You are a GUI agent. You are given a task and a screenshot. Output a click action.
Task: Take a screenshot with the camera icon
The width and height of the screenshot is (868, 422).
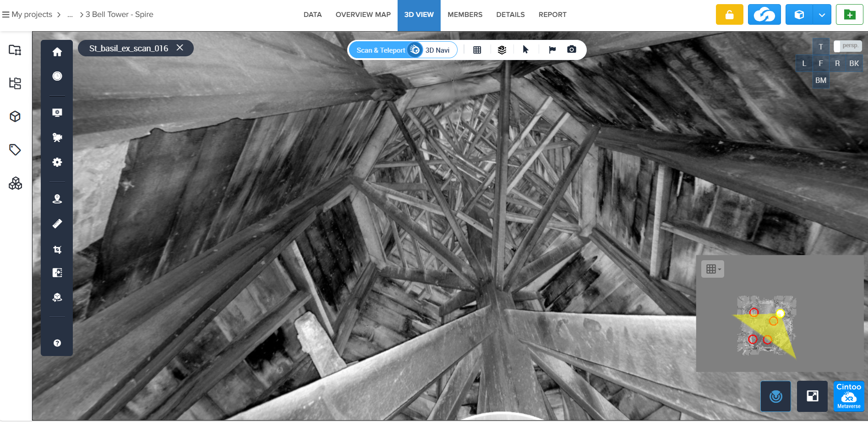point(572,49)
